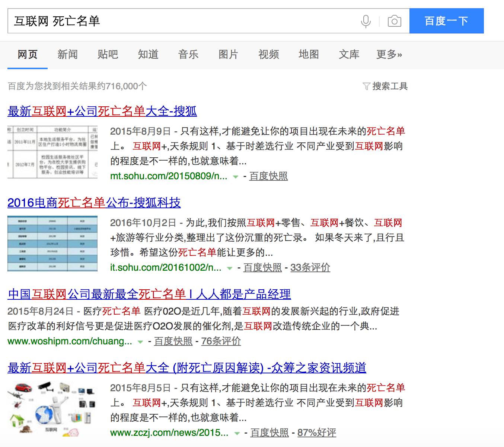504x447 pixels.
Task: Expand dropdown arrow next to mt.sohu.com URL
Action: [x=235, y=177]
